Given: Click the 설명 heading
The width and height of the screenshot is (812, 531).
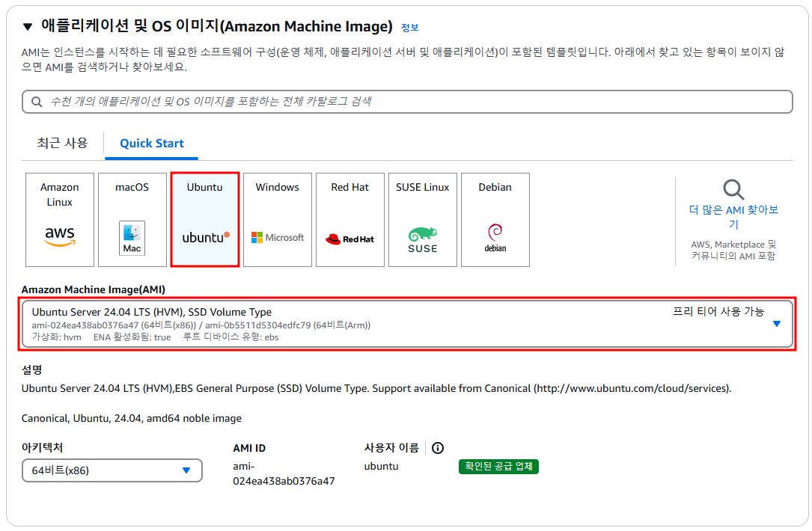Looking at the screenshot, I should click(x=31, y=370).
